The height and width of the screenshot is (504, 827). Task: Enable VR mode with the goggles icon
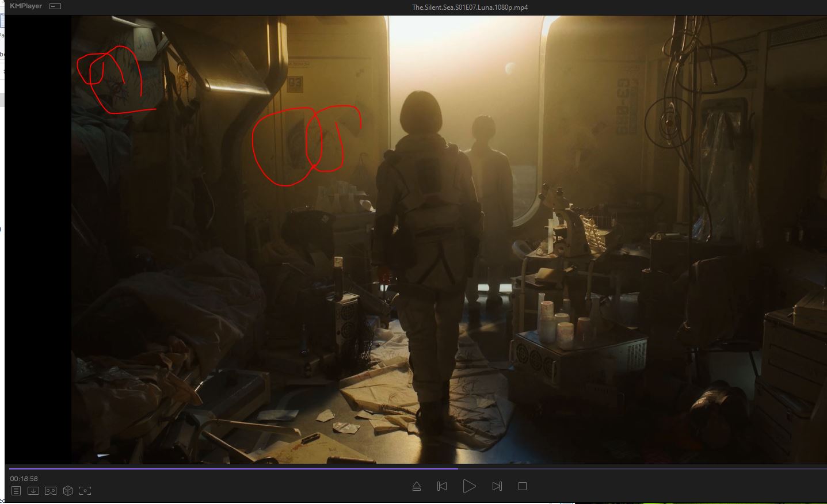click(x=51, y=491)
